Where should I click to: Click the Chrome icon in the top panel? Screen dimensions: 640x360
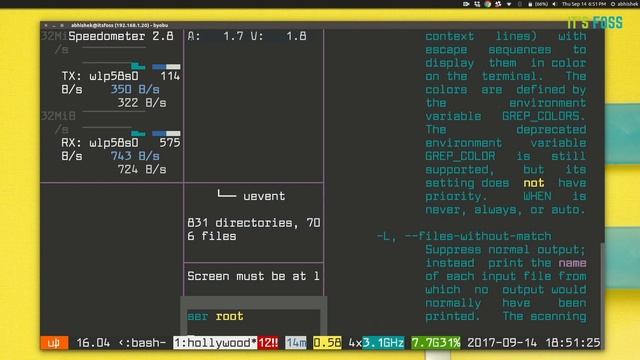tap(488, 4)
